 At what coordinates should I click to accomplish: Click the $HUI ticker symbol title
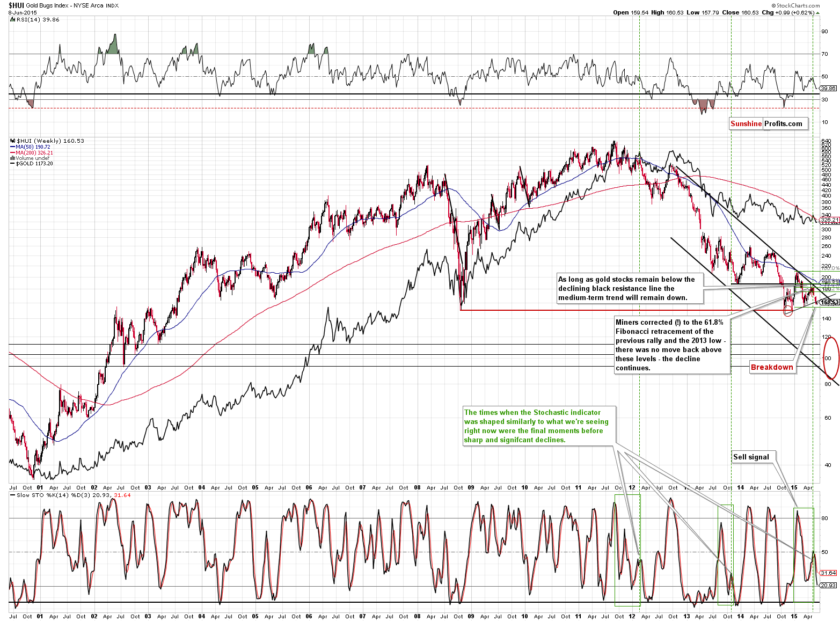16,5
